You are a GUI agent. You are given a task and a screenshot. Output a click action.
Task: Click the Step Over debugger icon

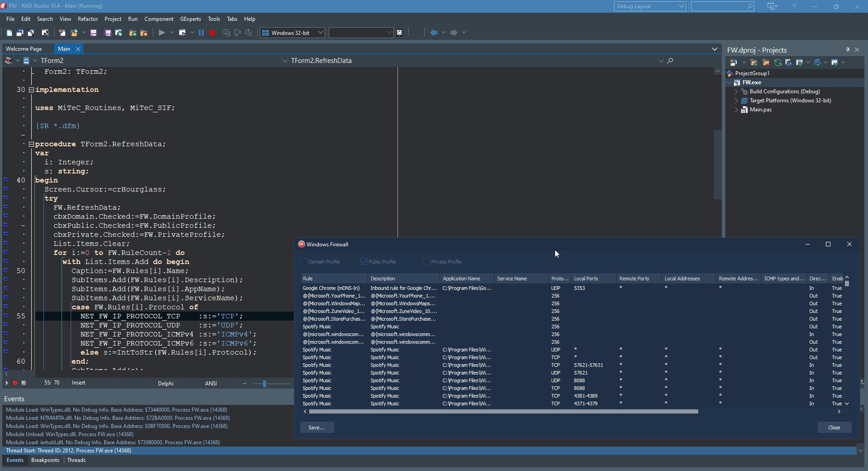point(238,33)
